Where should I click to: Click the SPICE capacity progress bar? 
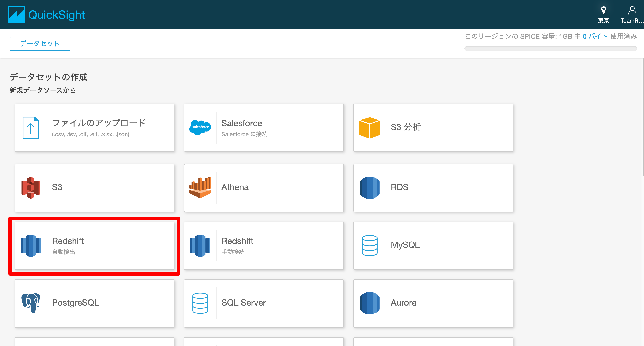(x=550, y=48)
